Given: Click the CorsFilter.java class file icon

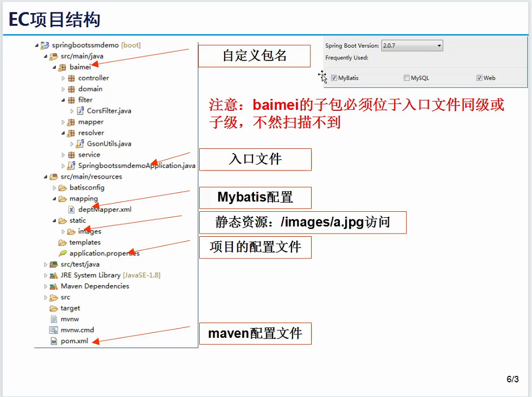Looking at the screenshot, I should (80, 111).
